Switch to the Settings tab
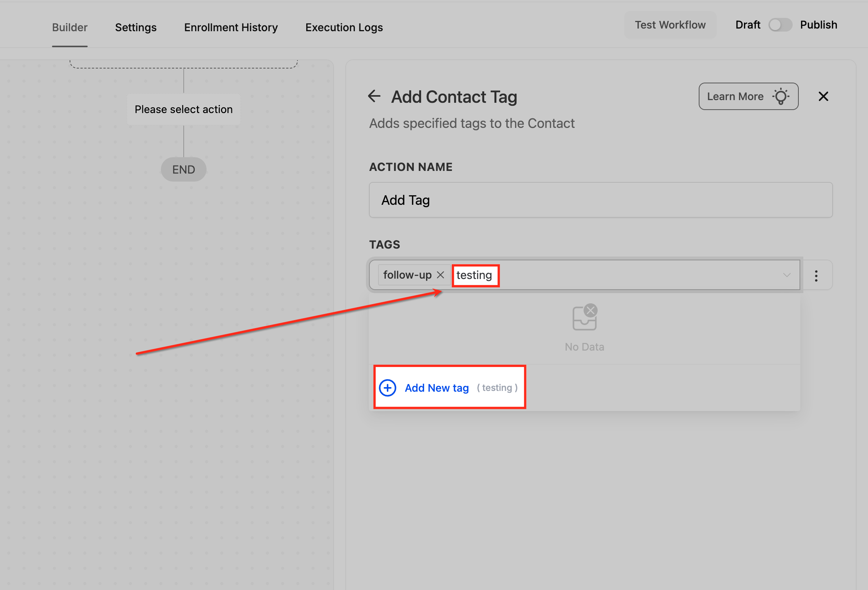The height and width of the screenshot is (590, 868). tap(136, 27)
